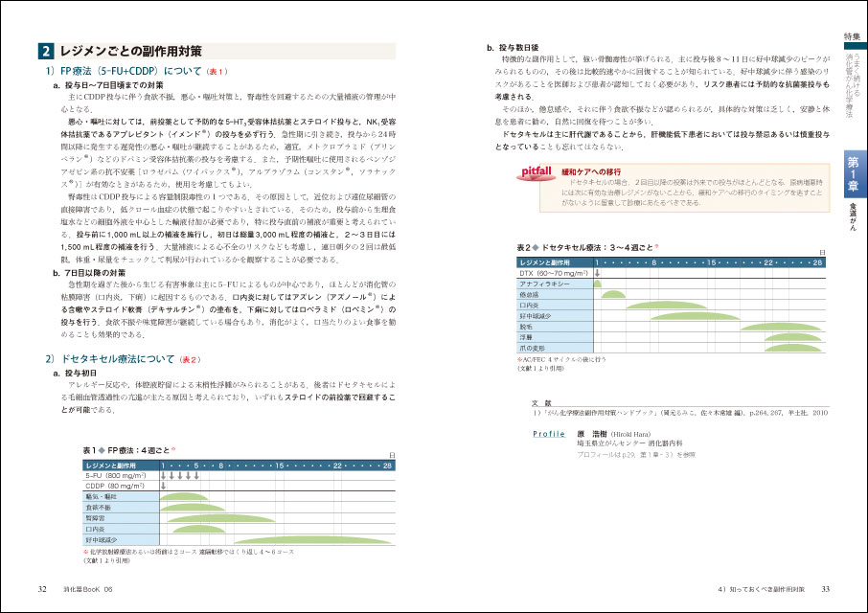Click the DTX down arrow in table 2
The image size is (868, 613).
pos(598,273)
